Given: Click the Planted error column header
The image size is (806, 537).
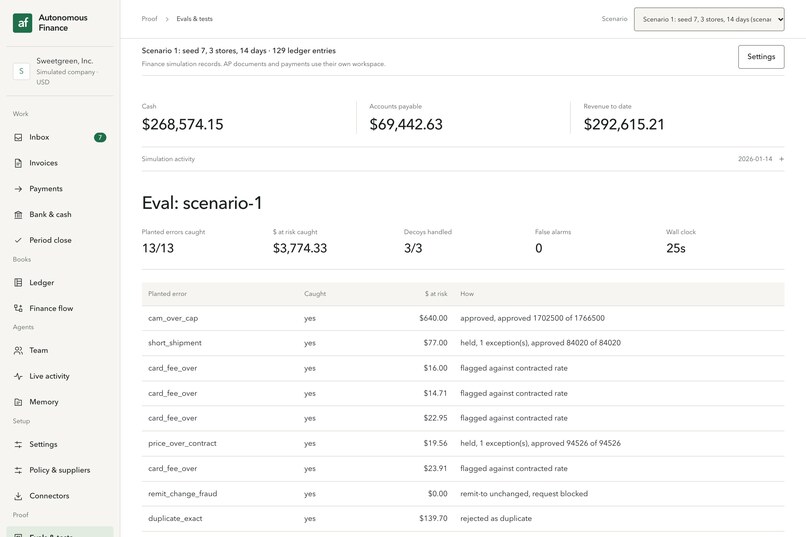Looking at the screenshot, I should pos(167,294).
